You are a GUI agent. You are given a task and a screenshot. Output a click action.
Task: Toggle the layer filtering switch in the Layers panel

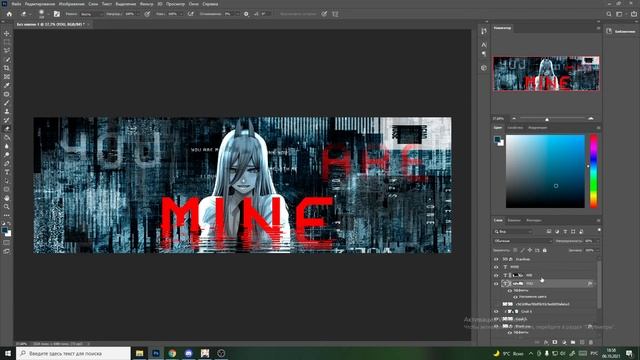pos(599,230)
